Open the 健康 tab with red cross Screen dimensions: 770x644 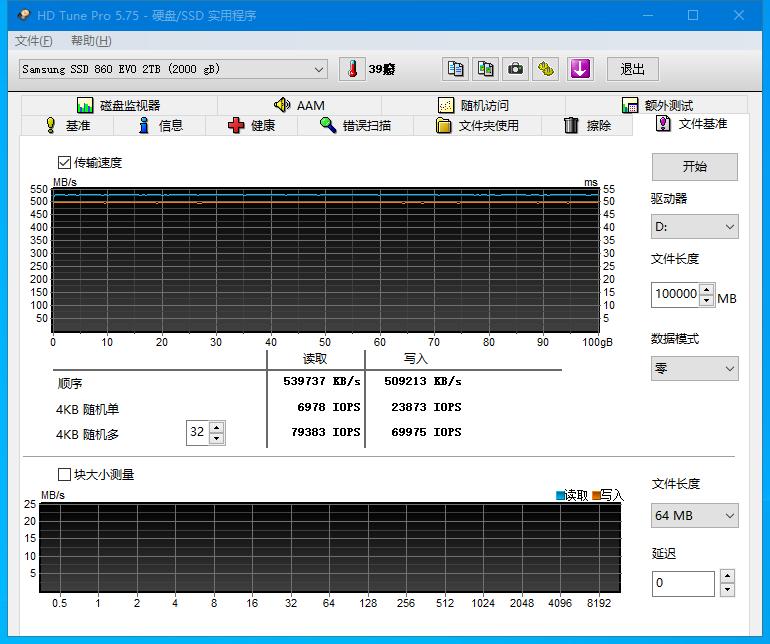point(251,126)
